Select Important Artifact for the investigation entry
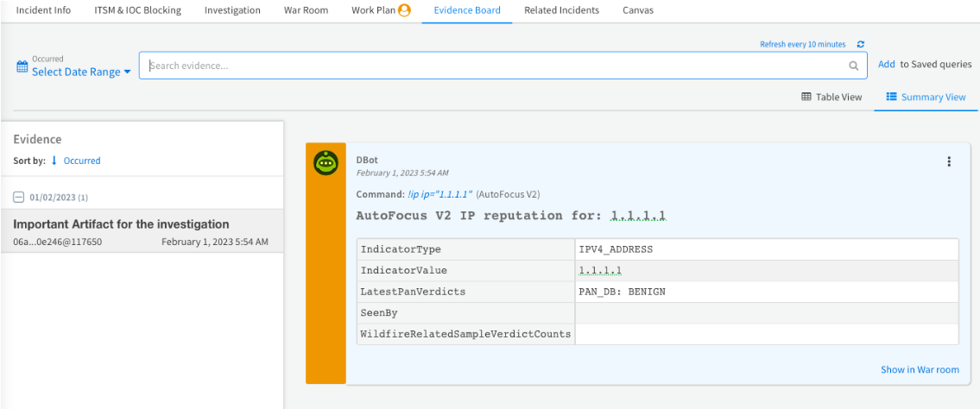980x409 pixels. tap(142, 231)
